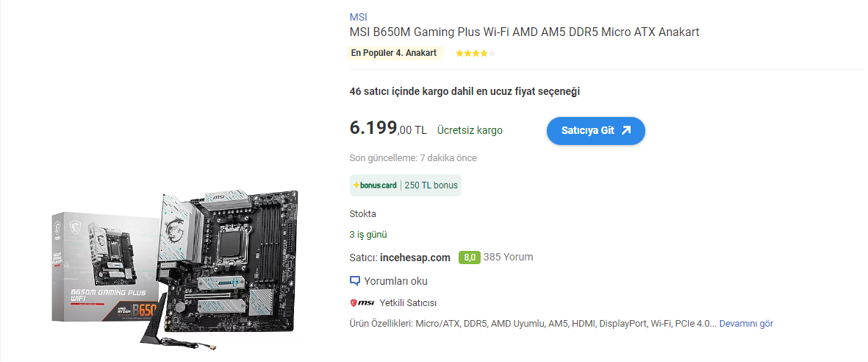This screenshot has height=362, width=868.
Task: Click the 250 TL bonus text
Action: (431, 185)
